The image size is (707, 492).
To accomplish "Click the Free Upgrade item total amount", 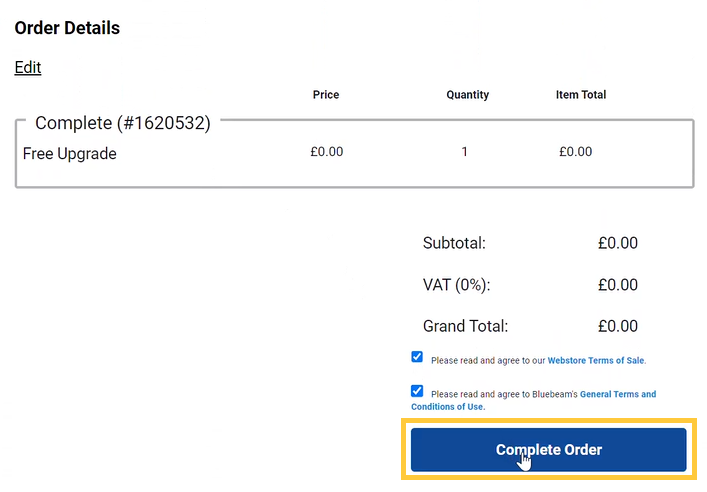I will click(575, 152).
